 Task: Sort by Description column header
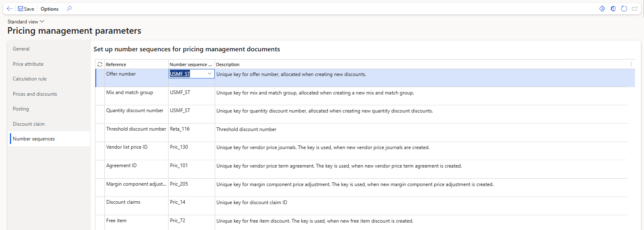[228, 64]
